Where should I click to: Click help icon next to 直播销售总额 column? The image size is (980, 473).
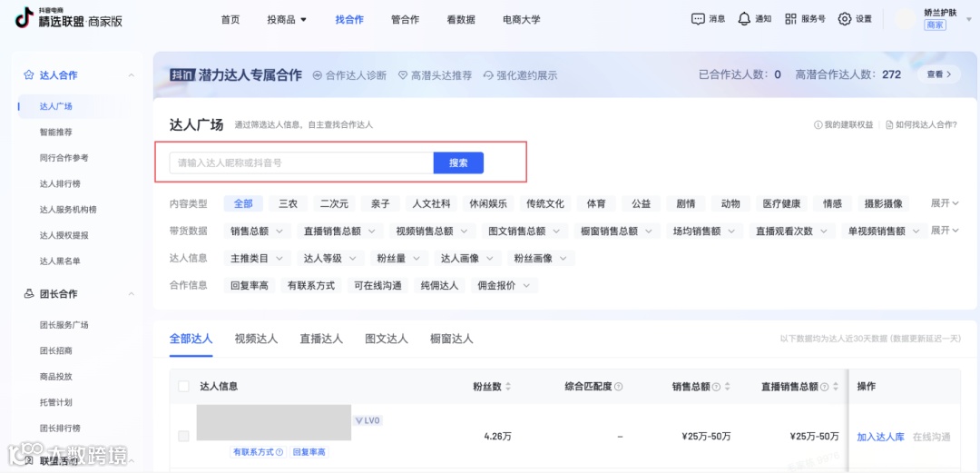coord(824,387)
